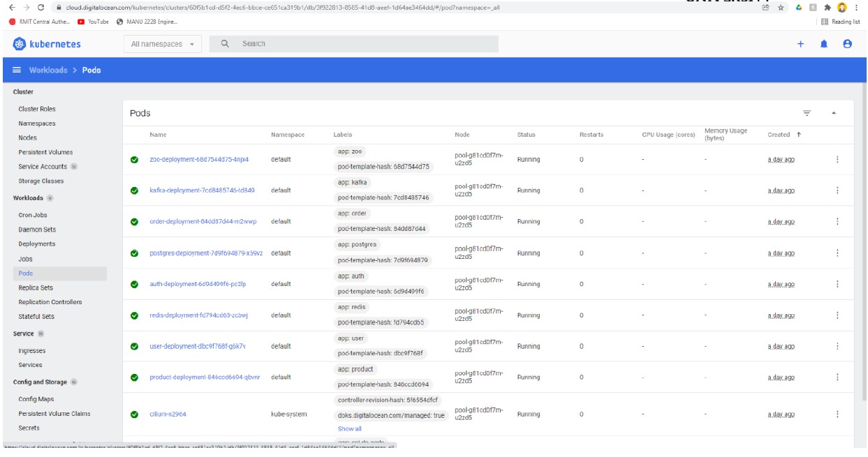This screenshot has height=457, width=868.
Task: Open the user account icon
Action: [x=847, y=44]
